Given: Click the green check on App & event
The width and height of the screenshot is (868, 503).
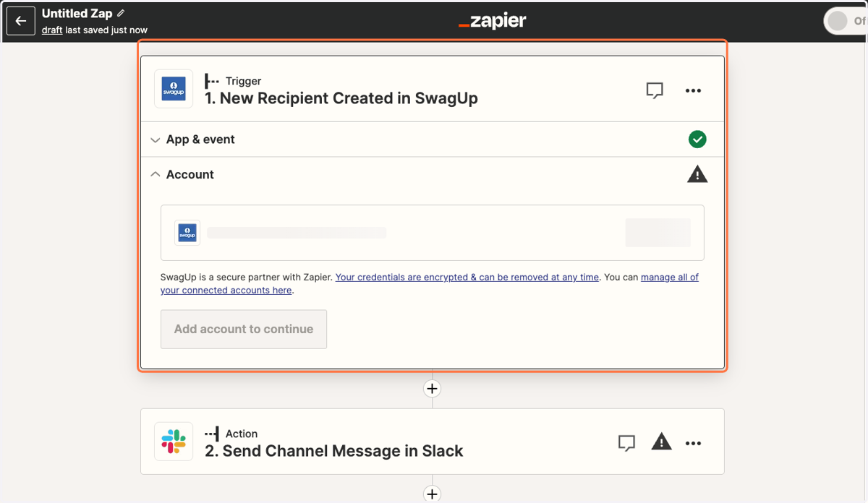Looking at the screenshot, I should click(x=697, y=139).
